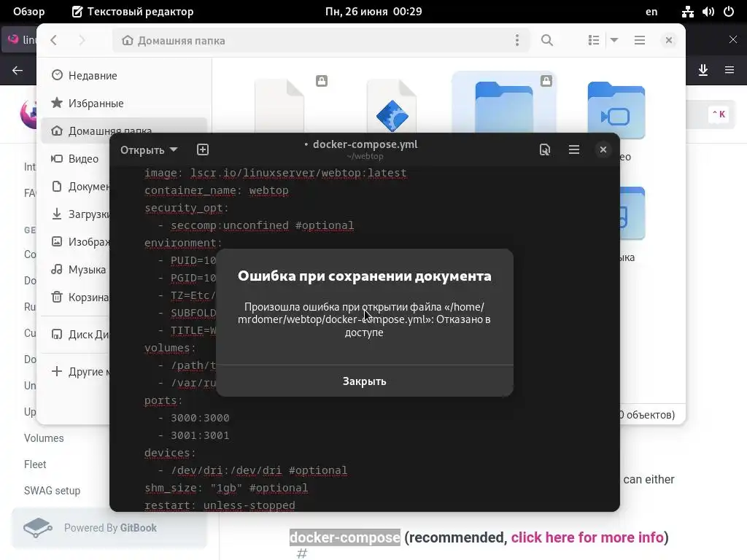
Task: Click the Powered By GitBook link
Action: coord(109,528)
